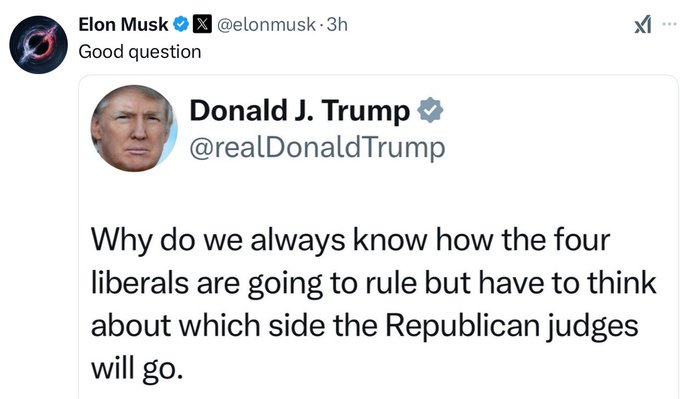Open Donald J. Trump's profile photo
The width and height of the screenshot is (680, 399).
click(x=134, y=128)
